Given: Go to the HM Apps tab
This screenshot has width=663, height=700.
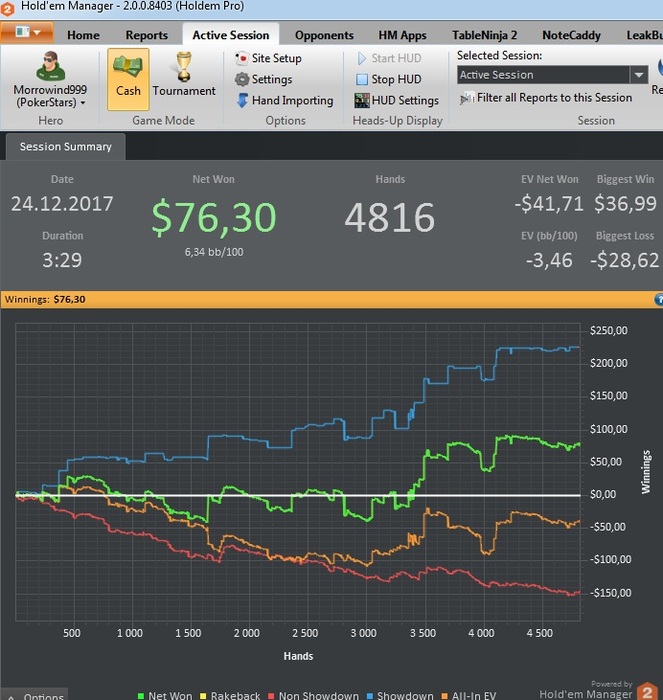Looking at the screenshot, I should pos(402,35).
